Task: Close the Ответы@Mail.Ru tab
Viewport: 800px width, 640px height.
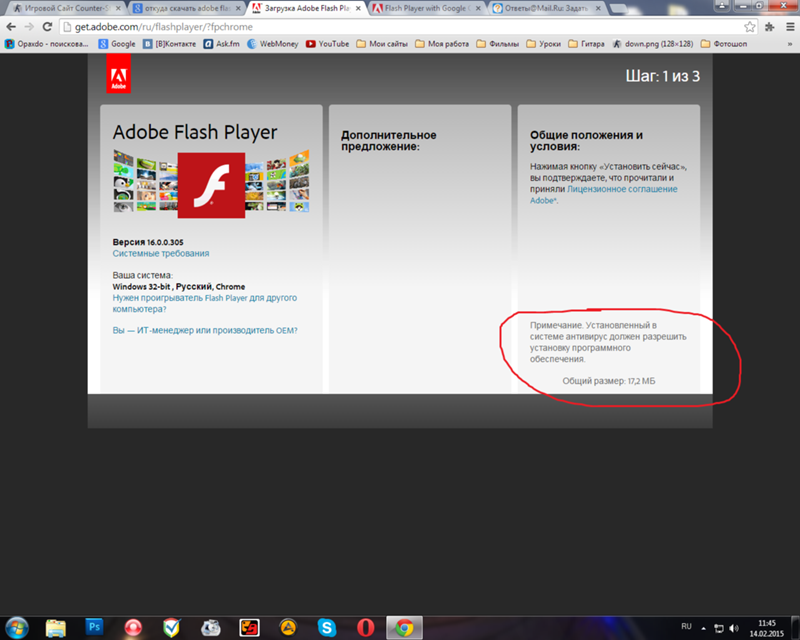Action: pos(598,8)
